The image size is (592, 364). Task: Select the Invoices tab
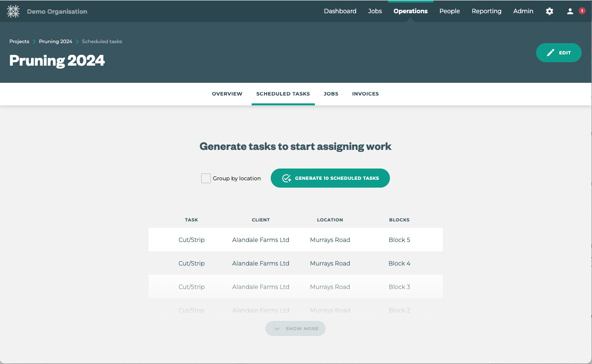[365, 94]
